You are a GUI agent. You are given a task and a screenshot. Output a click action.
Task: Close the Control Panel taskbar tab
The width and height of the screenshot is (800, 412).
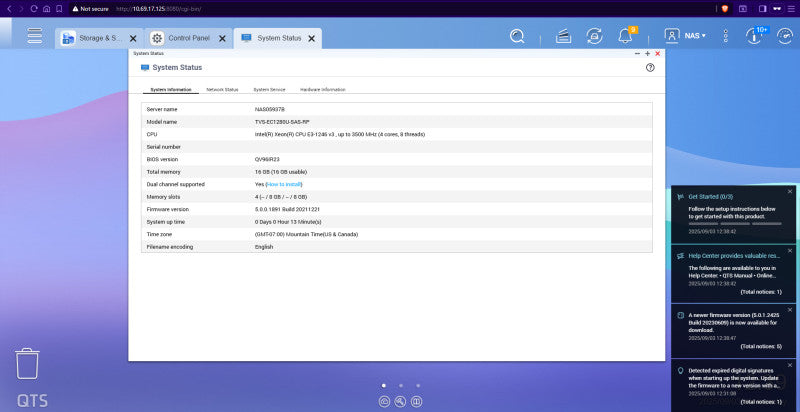(x=222, y=38)
